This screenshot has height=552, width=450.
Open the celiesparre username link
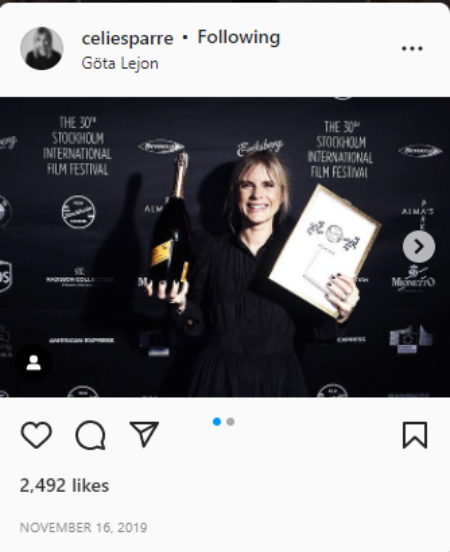coord(127,38)
